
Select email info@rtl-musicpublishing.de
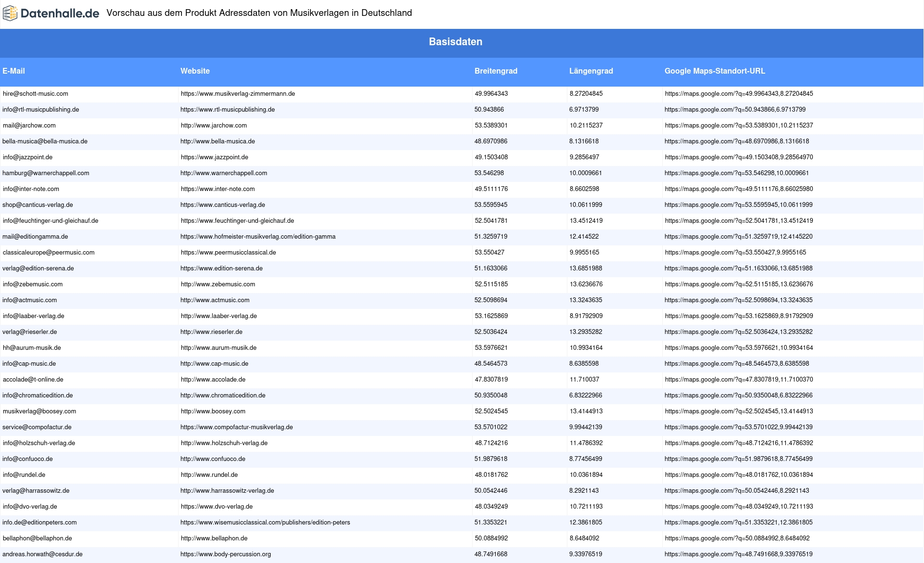tap(41, 110)
